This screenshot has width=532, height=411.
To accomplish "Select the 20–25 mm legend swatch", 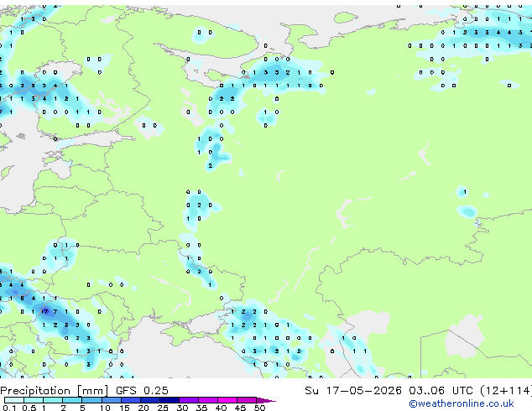I will pos(149,400).
